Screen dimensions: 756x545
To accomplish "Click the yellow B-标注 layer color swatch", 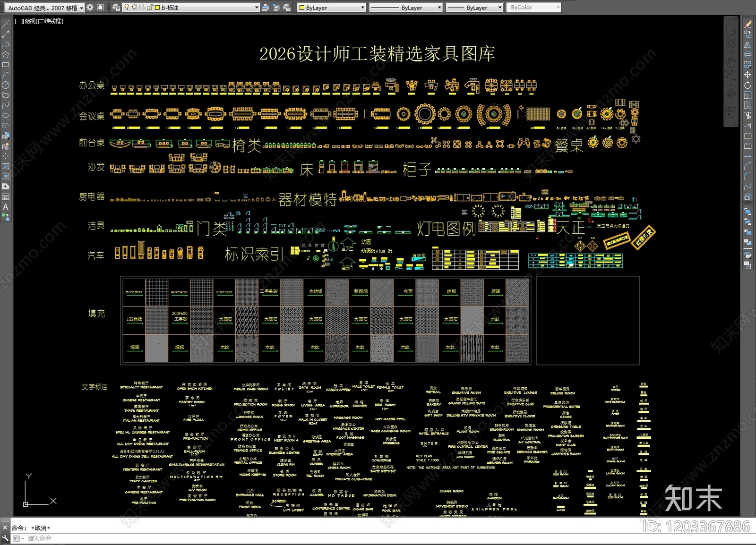I will tap(157, 8).
